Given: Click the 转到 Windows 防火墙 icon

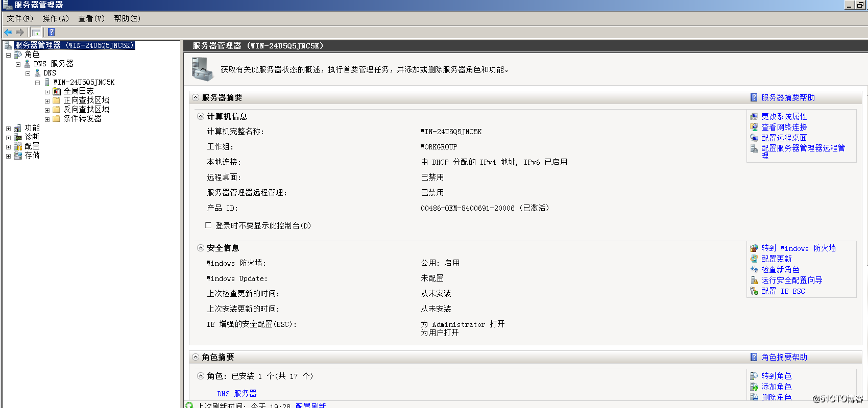Looking at the screenshot, I should [754, 248].
